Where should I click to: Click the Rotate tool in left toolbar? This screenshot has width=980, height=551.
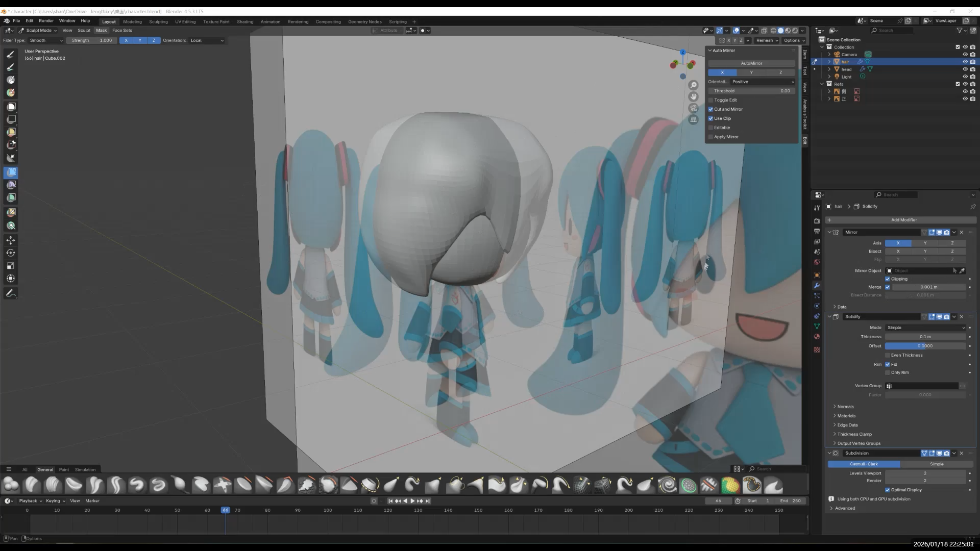11,253
